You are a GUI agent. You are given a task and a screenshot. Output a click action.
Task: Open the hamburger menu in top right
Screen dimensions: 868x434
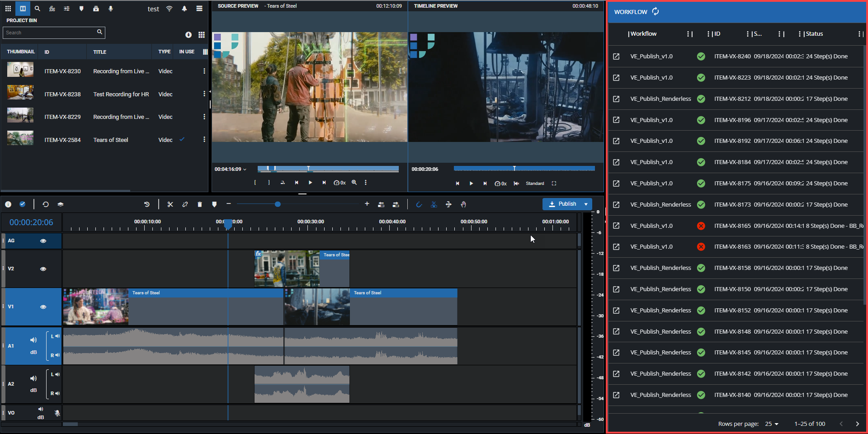pos(199,8)
